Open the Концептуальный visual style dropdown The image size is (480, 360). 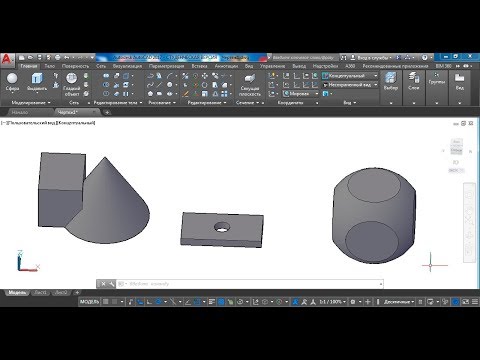click(x=350, y=76)
